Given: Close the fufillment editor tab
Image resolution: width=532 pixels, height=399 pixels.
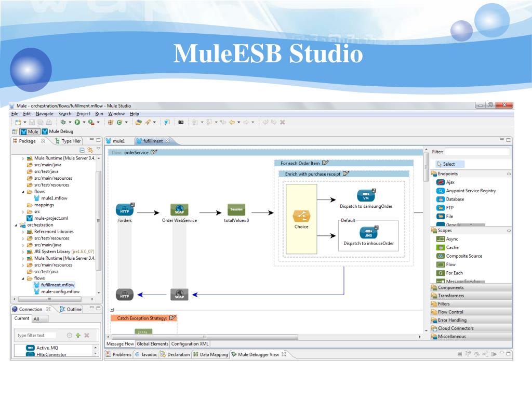Looking at the screenshot, I should pyautogui.click(x=168, y=140).
